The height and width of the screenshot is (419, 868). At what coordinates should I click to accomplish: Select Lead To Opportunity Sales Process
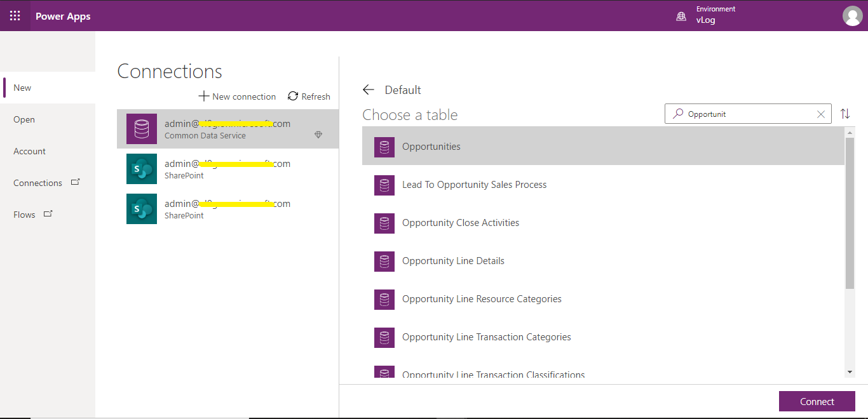pos(603,184)
